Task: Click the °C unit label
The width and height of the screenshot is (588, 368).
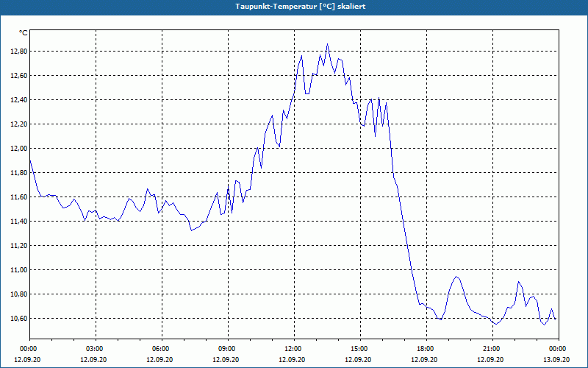Action: pos(24,33)
